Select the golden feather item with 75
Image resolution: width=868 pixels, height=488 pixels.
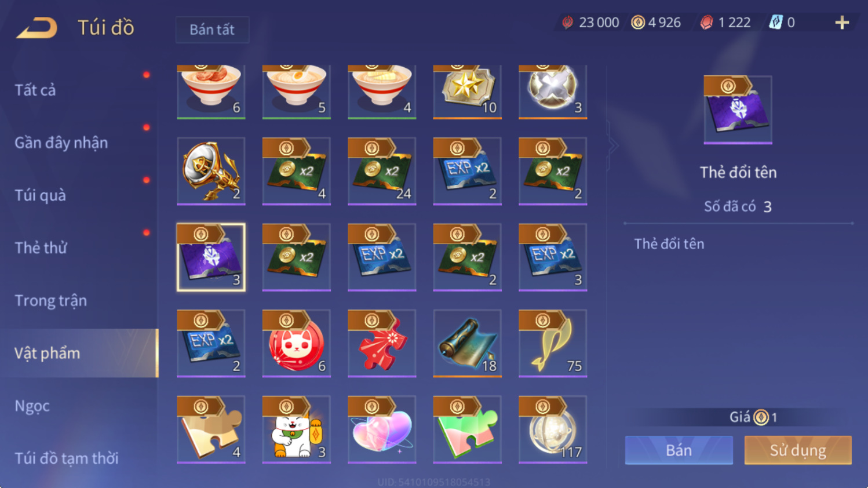553,343
